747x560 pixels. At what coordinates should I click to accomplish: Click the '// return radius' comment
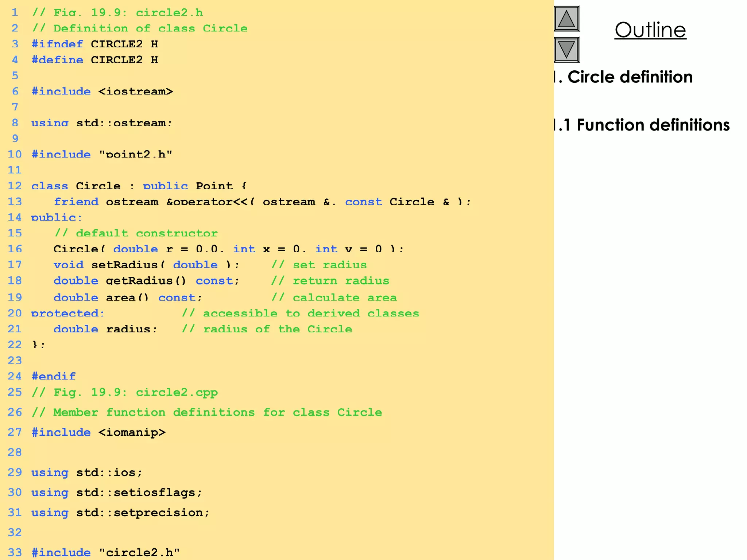pyautogui.click(x=330, y=281)
